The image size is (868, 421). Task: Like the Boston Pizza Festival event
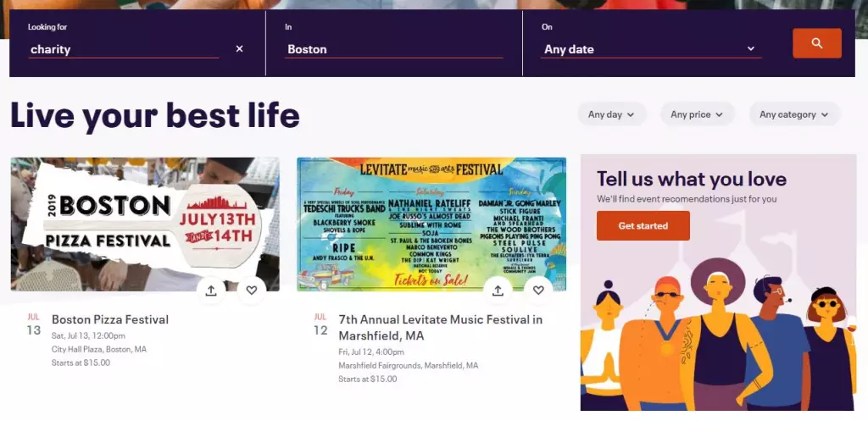tap(251, 291)
